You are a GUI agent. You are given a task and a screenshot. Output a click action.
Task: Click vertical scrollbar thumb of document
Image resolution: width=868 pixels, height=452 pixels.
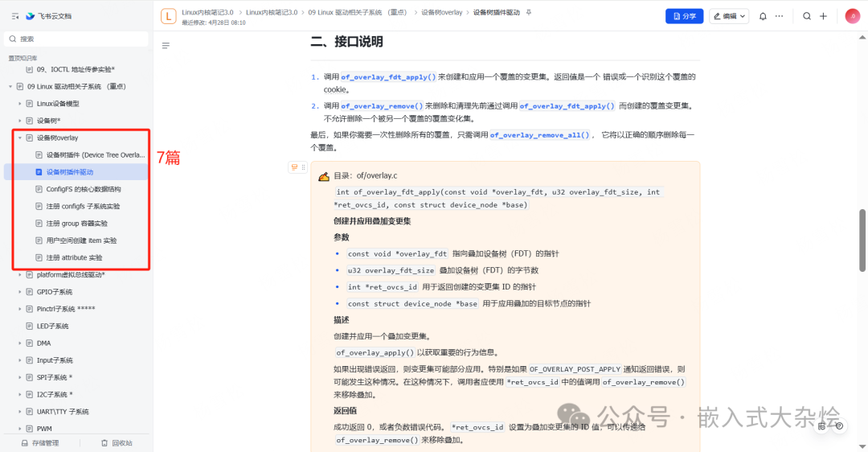(x=862, y=240)
